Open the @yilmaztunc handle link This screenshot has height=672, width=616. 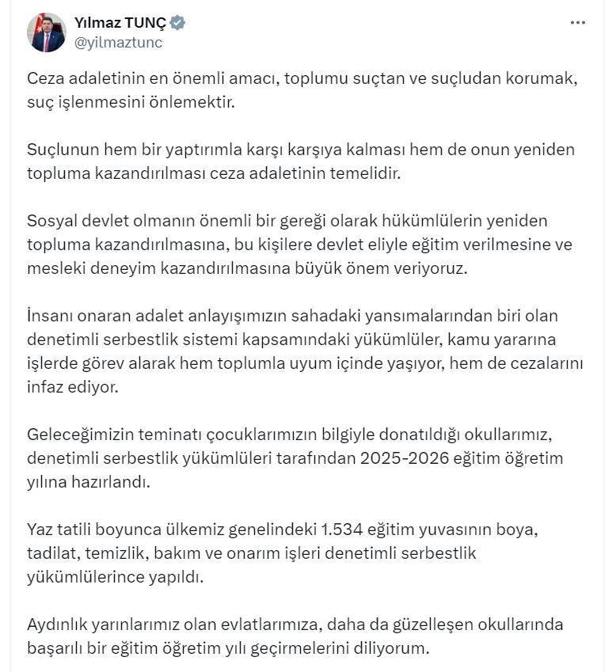point(118,43)
